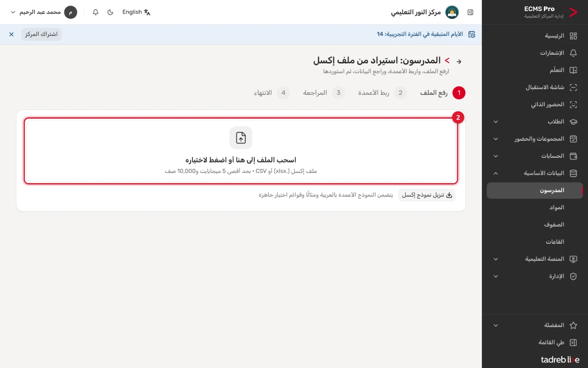Open the التعلّم book icon
This screenshot has width=588, height=368.
click(573, 70)
